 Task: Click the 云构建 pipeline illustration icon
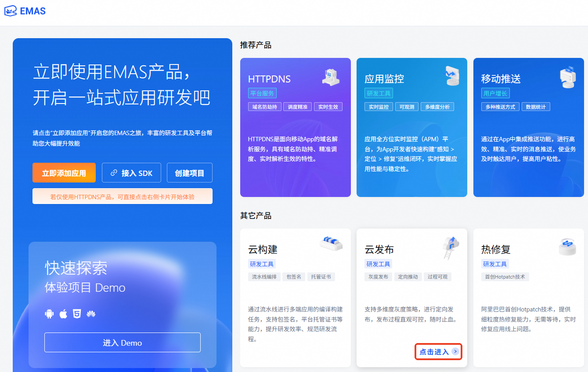[331, 243]
